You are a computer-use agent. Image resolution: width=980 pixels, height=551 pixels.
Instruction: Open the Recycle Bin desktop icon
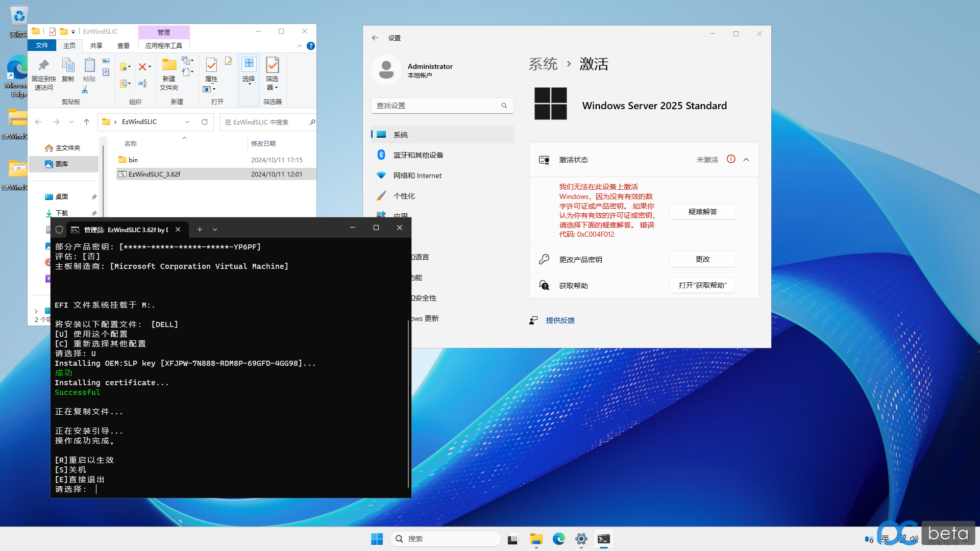tap(19, 21)
